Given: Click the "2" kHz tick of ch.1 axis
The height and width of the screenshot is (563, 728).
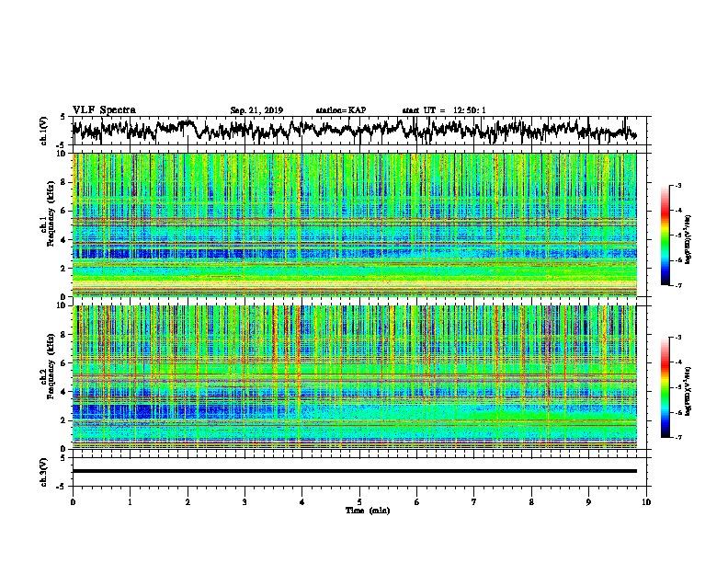Looking at the screenshot, I should click(x=65, y=269).
